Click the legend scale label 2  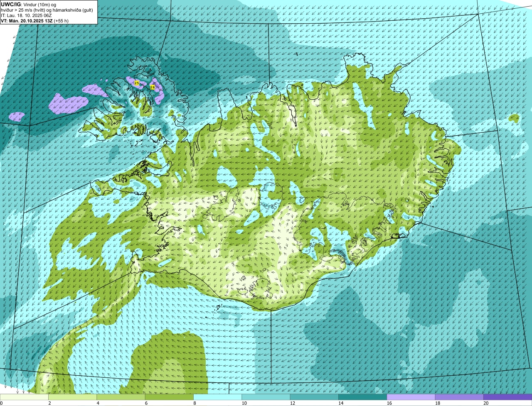point(49,403)
